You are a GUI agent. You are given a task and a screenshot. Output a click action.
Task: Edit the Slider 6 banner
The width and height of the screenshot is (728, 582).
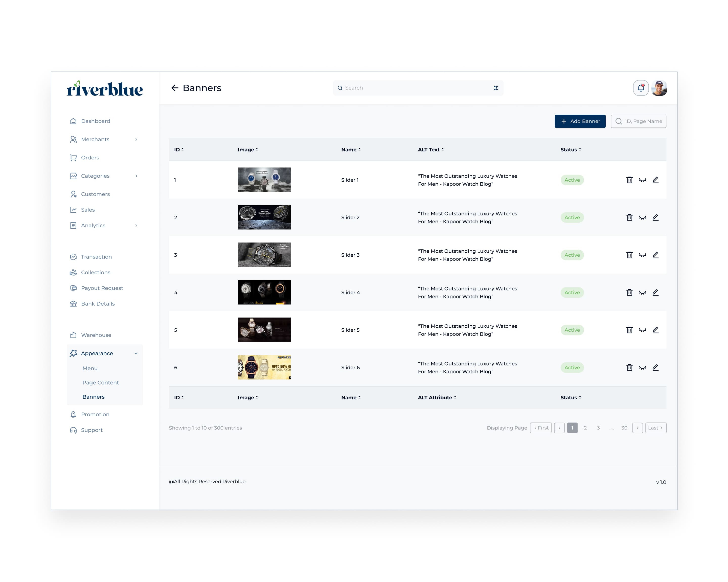coord(655,368)
